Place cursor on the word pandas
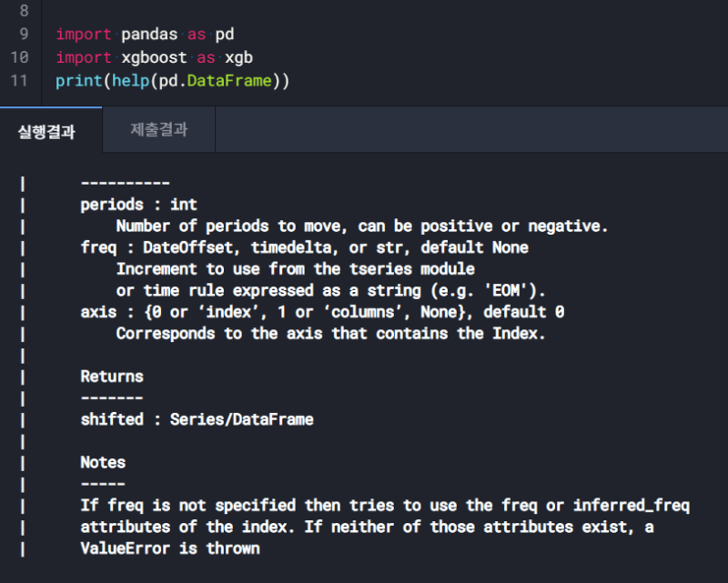 [148, 35]
